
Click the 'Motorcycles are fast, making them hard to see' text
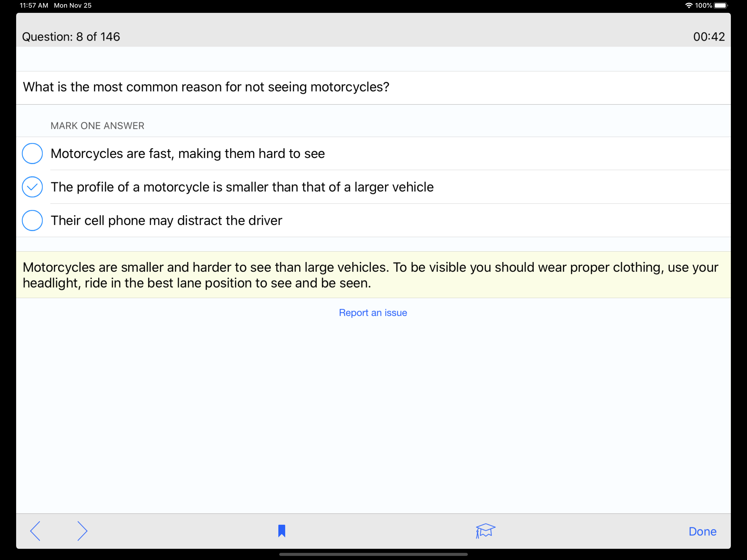click(x=188, y=154)
